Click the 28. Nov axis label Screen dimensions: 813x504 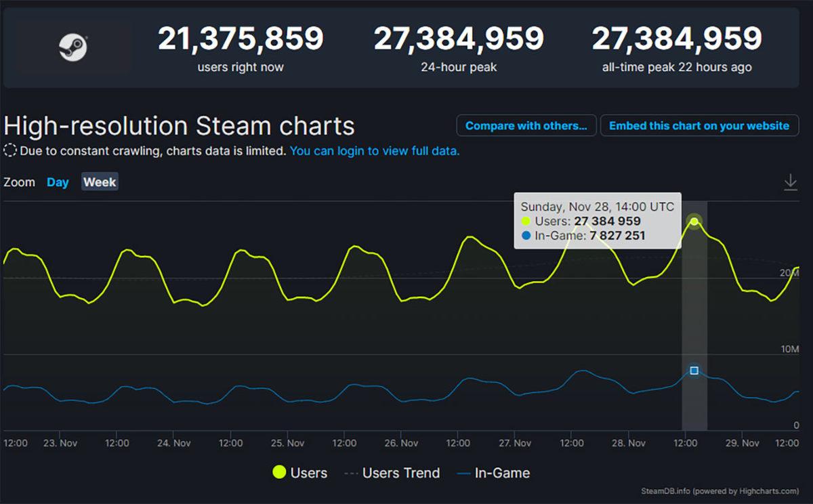(x=627, y=442)
